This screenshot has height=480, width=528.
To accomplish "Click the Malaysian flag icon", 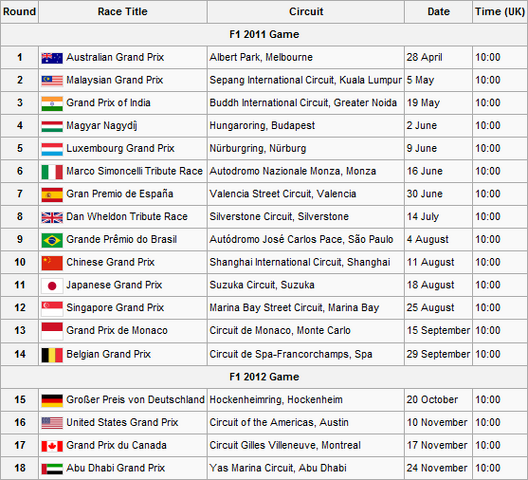I will pyautogui.click(x=52, y=81).
